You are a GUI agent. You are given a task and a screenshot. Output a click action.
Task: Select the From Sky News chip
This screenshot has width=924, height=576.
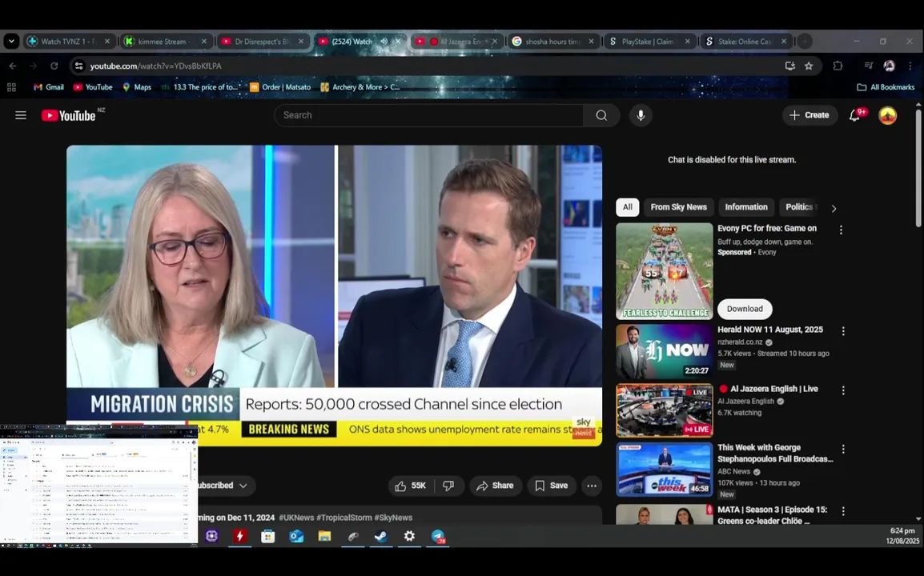(x=678, y=207)
